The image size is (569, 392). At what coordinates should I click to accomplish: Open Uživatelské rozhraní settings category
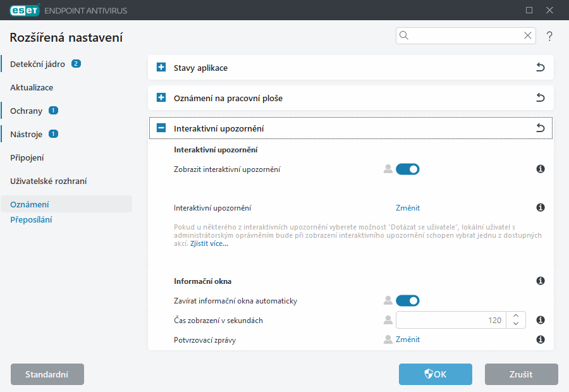pyautogui.click(x=48, y=181)
